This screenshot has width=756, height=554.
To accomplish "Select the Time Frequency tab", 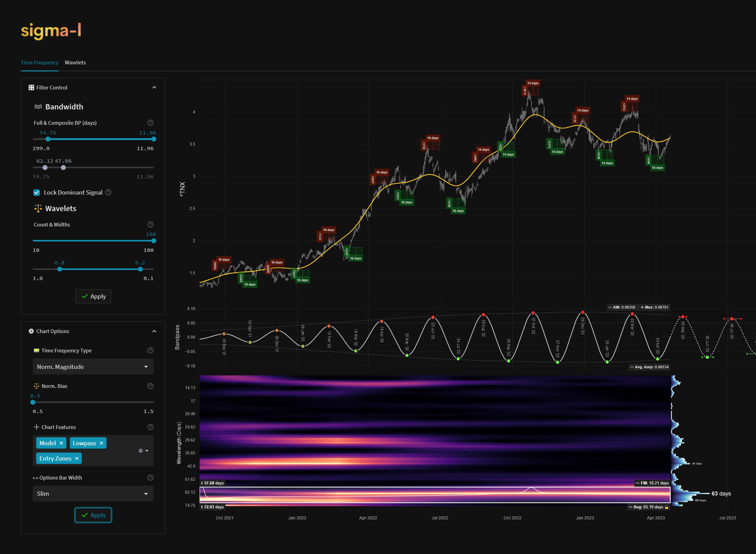I will (39, 63).
